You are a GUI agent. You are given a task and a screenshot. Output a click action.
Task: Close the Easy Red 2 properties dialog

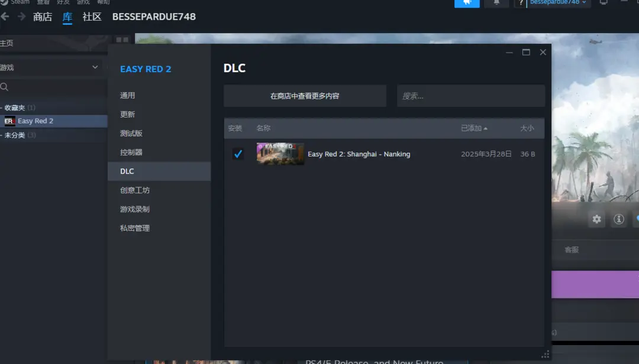point(543,52)
